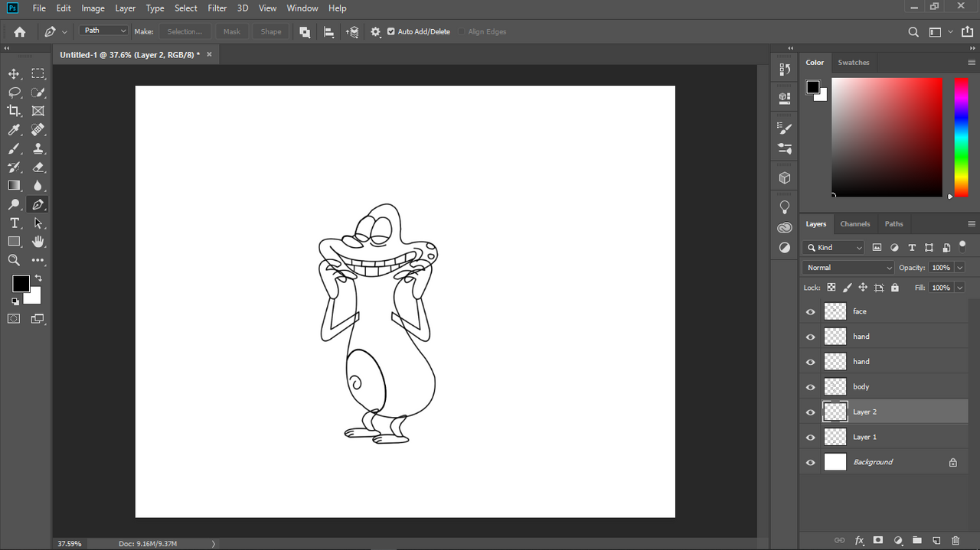Select the Rectangle shape tool
Screen dimensions: 980x550
tap(14, 242)
